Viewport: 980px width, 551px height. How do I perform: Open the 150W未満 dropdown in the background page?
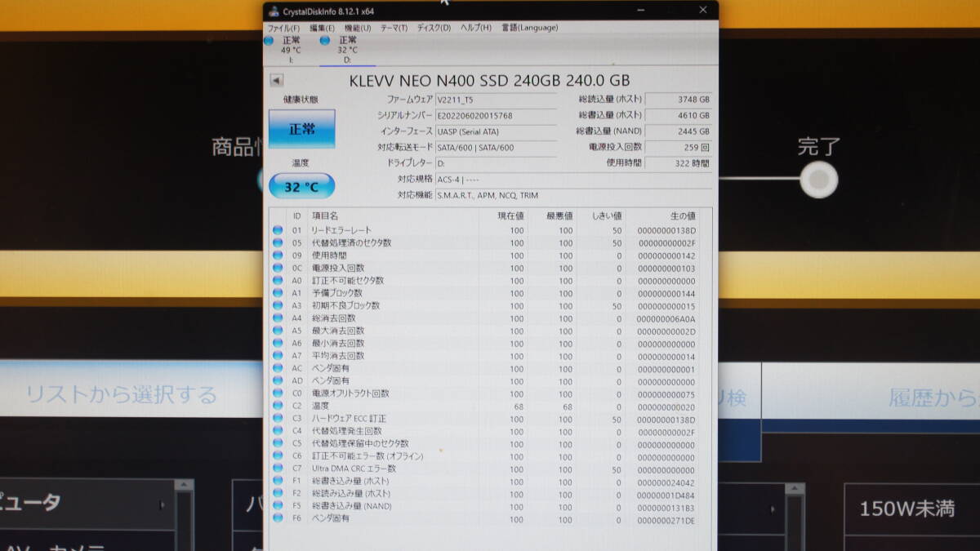click(x=912, y=509)
